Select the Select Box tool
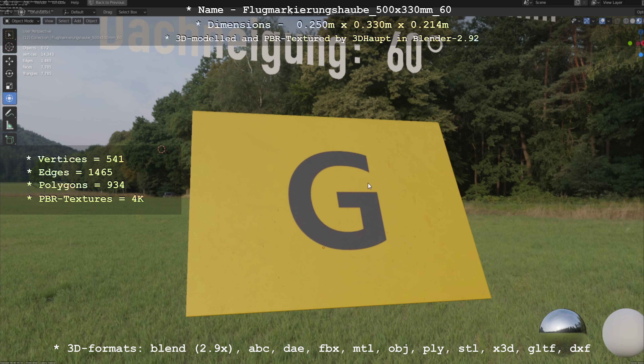Viewport: 644px width, 364px height. click(9, 35)
